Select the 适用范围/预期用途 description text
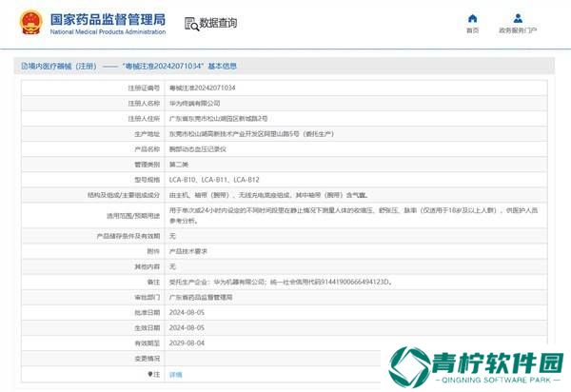This screenshot has width=571, height=392. [x=354, y=215]
